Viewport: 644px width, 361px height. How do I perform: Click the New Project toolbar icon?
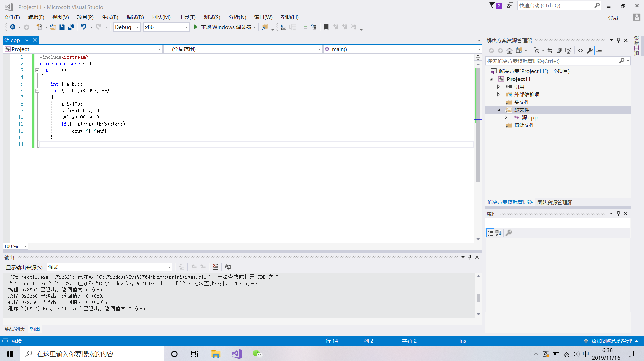tap(39, 27)
